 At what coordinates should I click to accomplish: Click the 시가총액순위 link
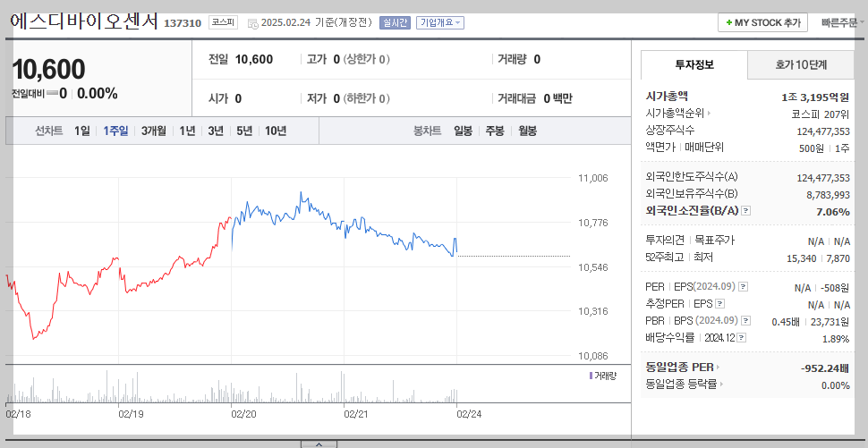675,114
